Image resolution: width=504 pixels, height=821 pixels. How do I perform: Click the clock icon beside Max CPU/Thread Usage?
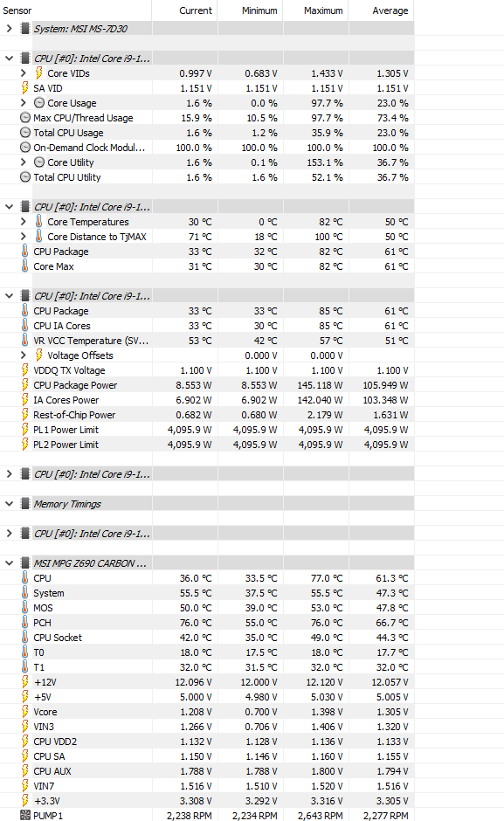pyautogui.click(x=24, y=118)
